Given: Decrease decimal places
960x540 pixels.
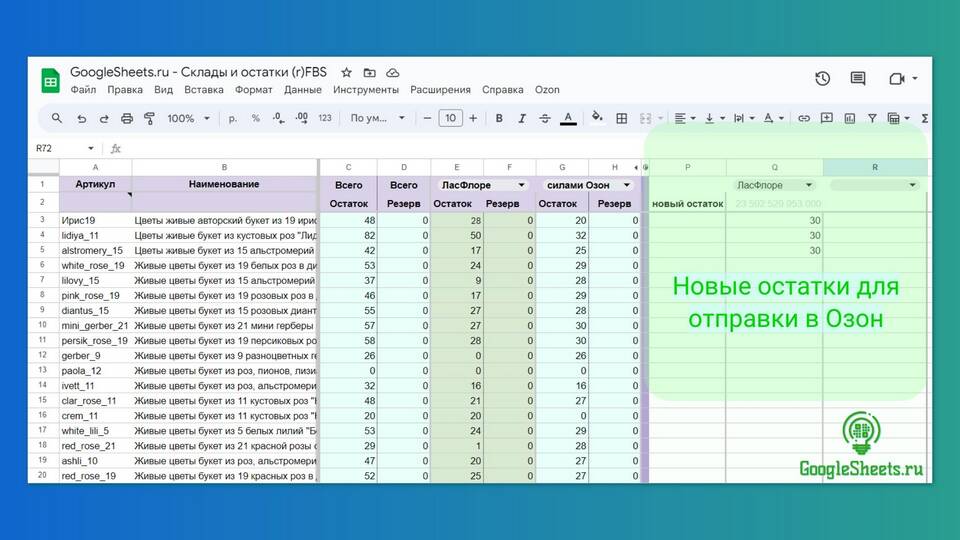Looking at the screenshot, I should coord(279,118).
